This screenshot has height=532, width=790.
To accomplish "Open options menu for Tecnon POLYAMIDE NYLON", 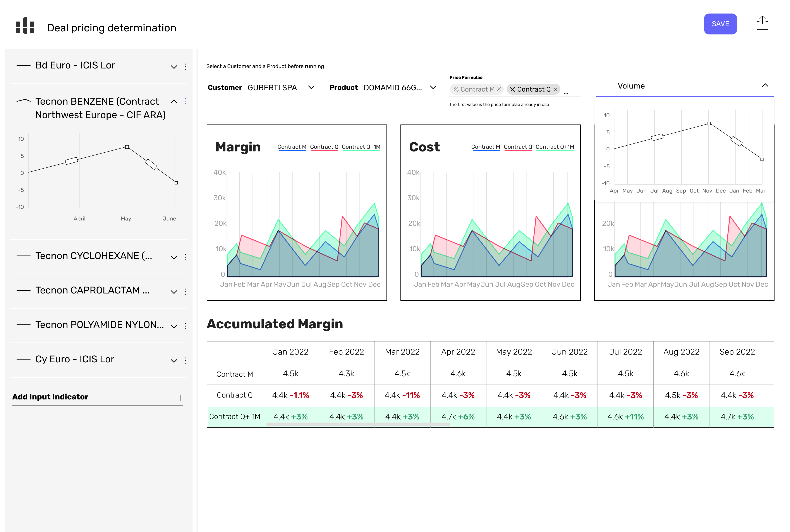I will [186, 326].
